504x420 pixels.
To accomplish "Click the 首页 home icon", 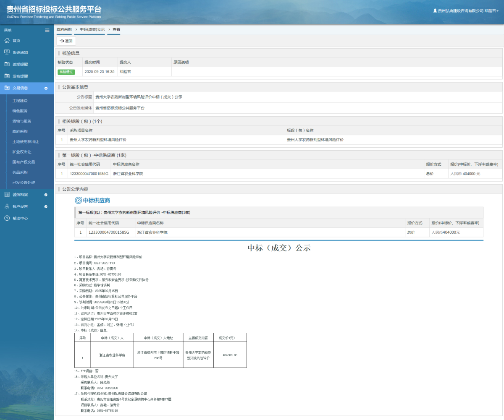I will (x=7, y=41).
